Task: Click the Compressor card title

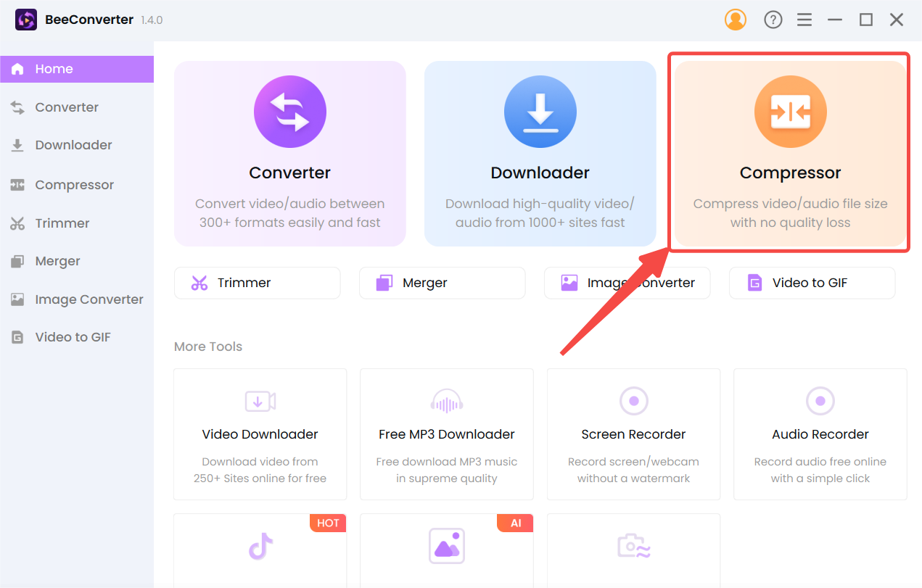Action: click(x=791, y=173)
